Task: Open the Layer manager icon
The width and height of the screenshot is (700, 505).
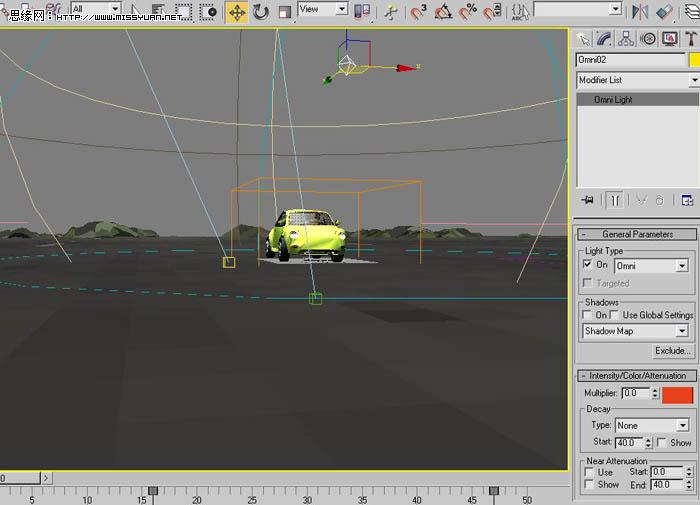Action: point(692,12)
